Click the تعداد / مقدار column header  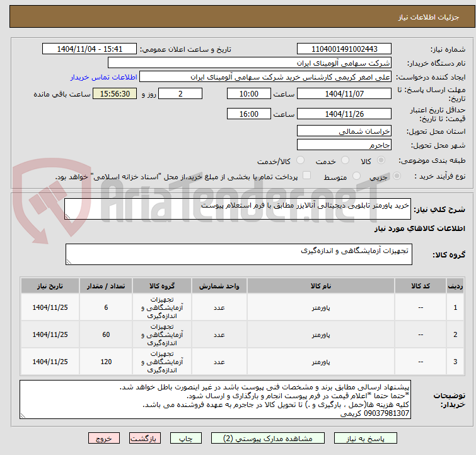coord(106,286)
